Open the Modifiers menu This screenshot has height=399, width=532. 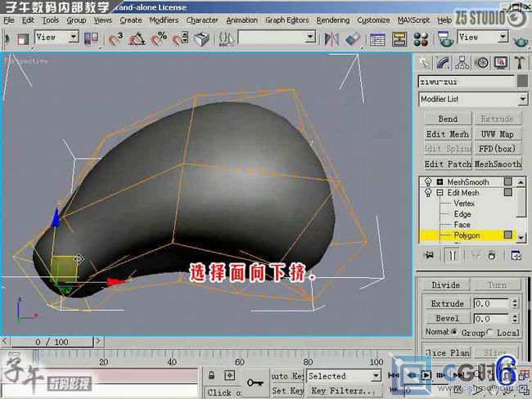pos(164,20)
